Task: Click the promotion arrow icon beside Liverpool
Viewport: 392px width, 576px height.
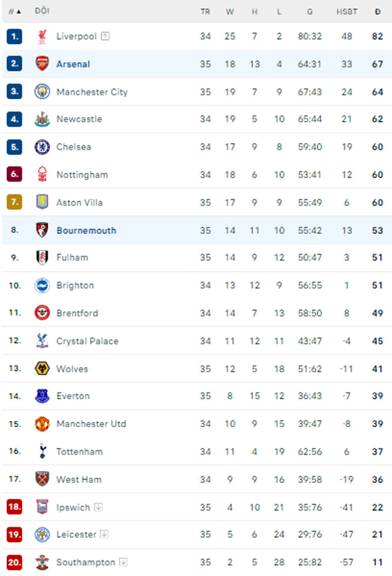Action: tap(105, 36)
